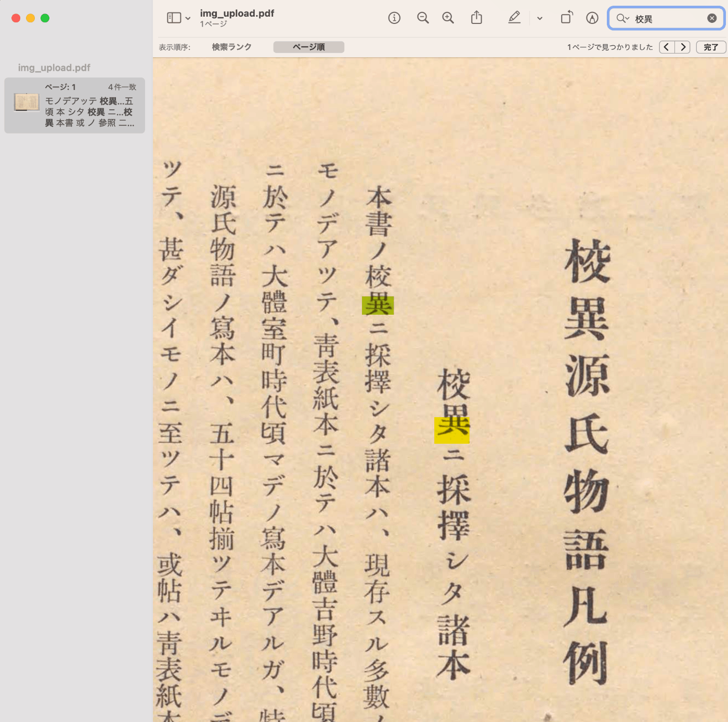This screenshot has height=722, width=728.
Task: Zoom out of the document
Action: click(x=423, y=18)
